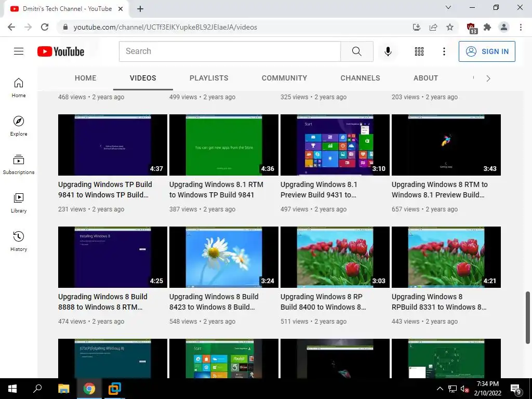
Task: Switch to the PLAYLISTS tab
Action: pos(209,78)
